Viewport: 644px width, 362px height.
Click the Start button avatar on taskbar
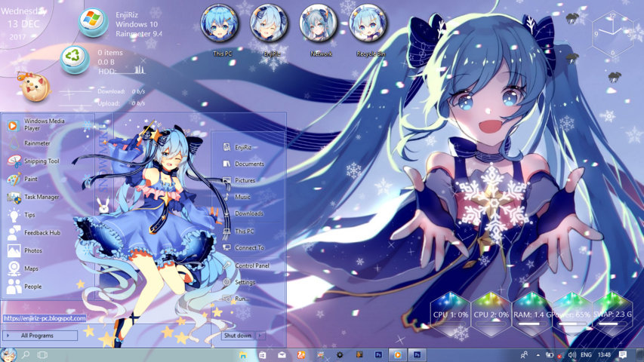tap(8, 354)
